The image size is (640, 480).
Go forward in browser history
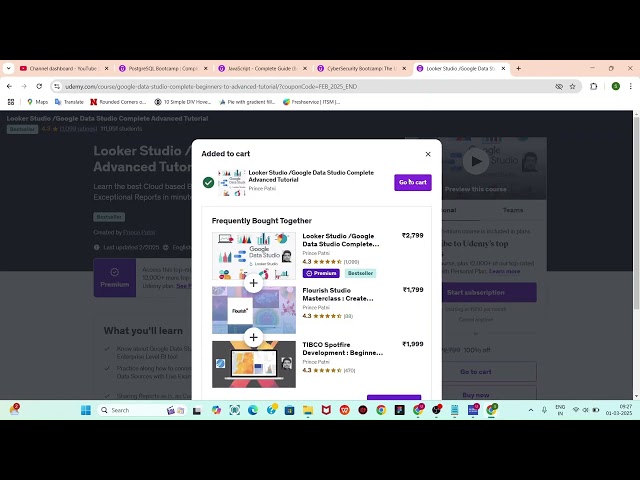pos(24,86)
